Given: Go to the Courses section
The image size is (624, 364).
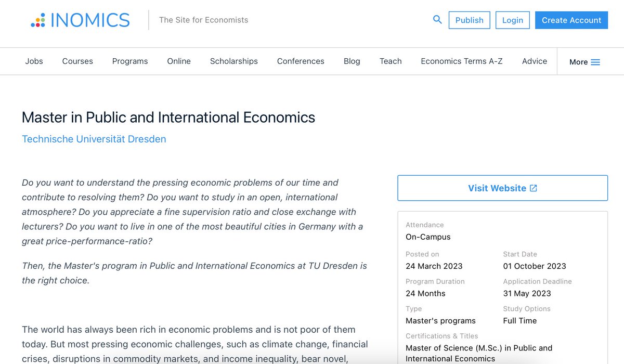Looking at the screenshot, I should point(77,61).
